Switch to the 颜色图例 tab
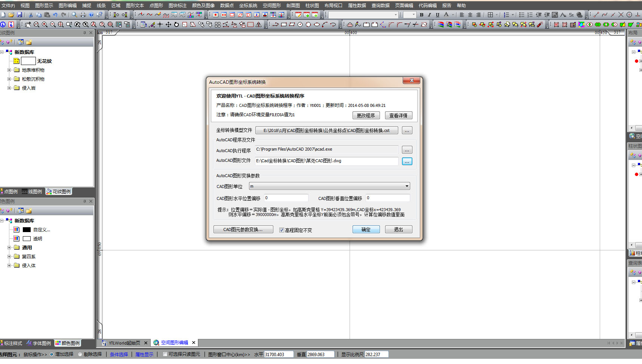The image size is (642, 364). pyautogui.click(x=68, y=343)
